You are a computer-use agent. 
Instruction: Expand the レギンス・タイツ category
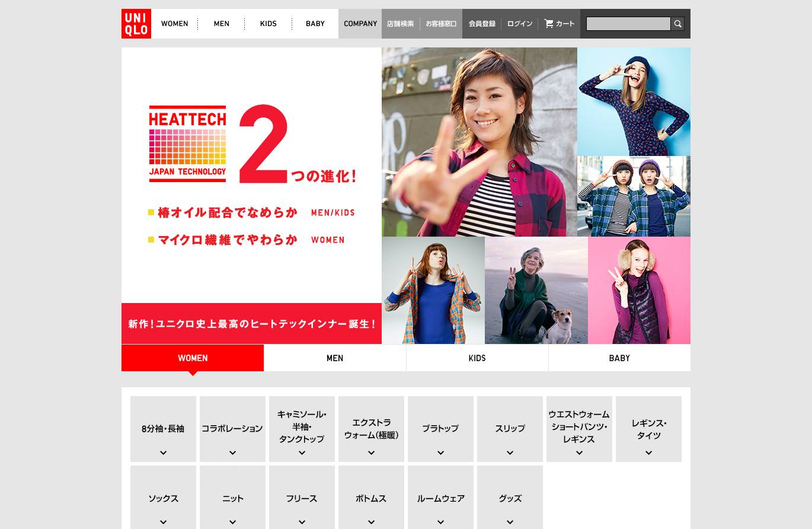click(x=648, y=429)
